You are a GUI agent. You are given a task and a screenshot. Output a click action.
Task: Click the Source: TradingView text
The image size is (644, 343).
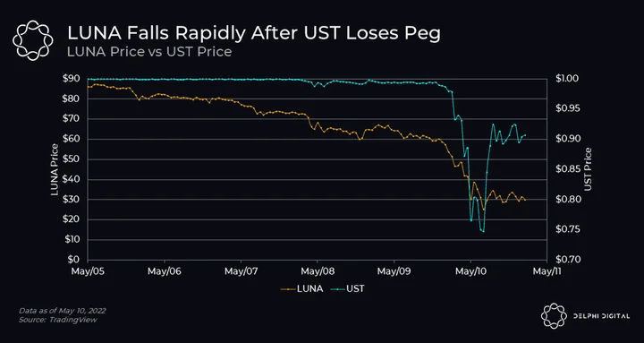[58, 320]
